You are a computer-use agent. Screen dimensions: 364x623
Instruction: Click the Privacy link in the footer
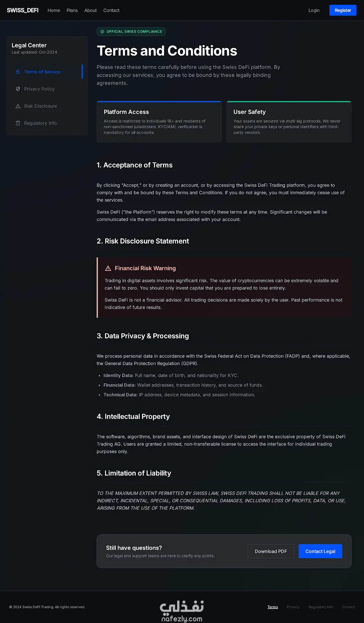click(293, 607)
